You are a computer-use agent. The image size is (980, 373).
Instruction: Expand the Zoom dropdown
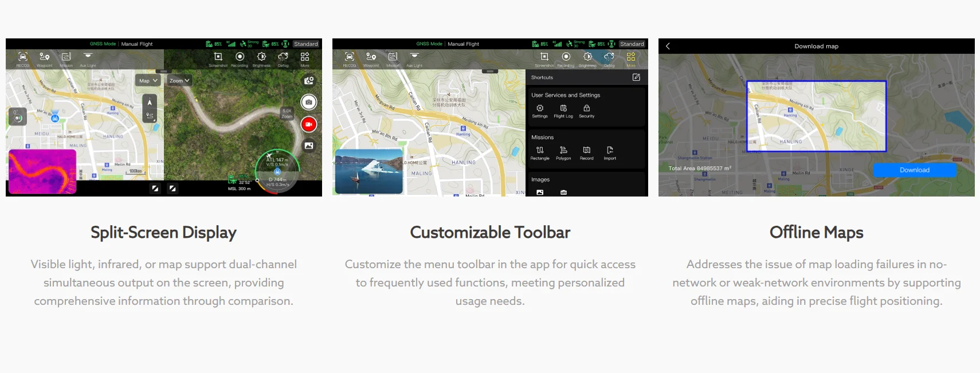click(179, 81)
